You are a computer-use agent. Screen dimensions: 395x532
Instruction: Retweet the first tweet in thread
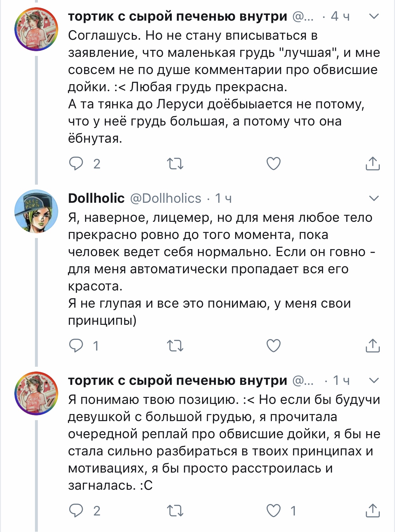coord(175,164)
